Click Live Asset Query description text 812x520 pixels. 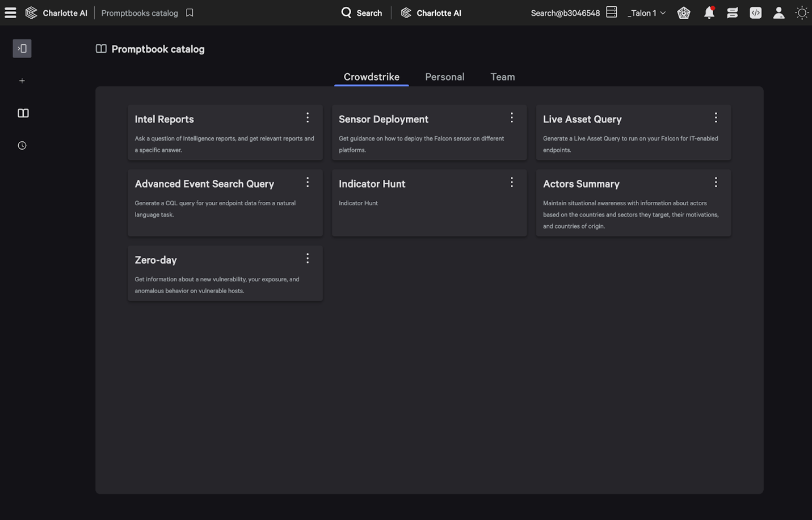[x=630, y=144]
